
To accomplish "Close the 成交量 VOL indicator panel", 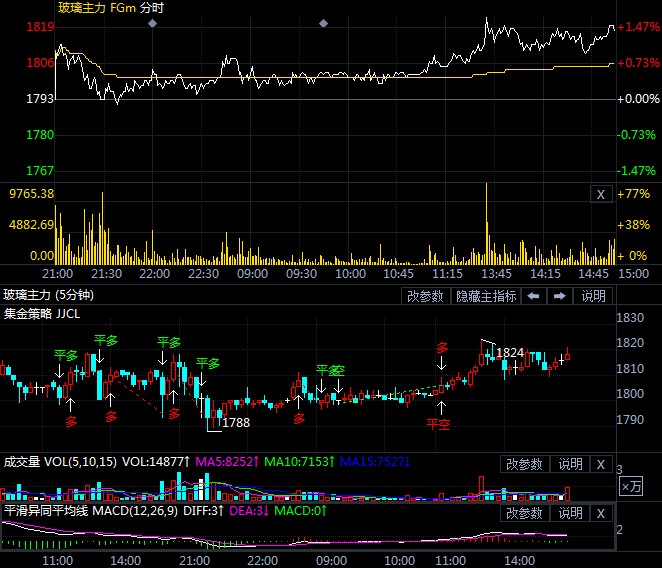I will coord(600,464).
